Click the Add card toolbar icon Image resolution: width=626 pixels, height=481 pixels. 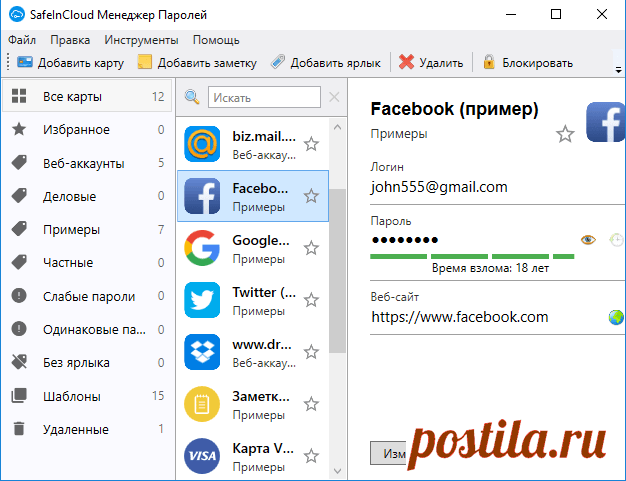(x=25, y=62)
